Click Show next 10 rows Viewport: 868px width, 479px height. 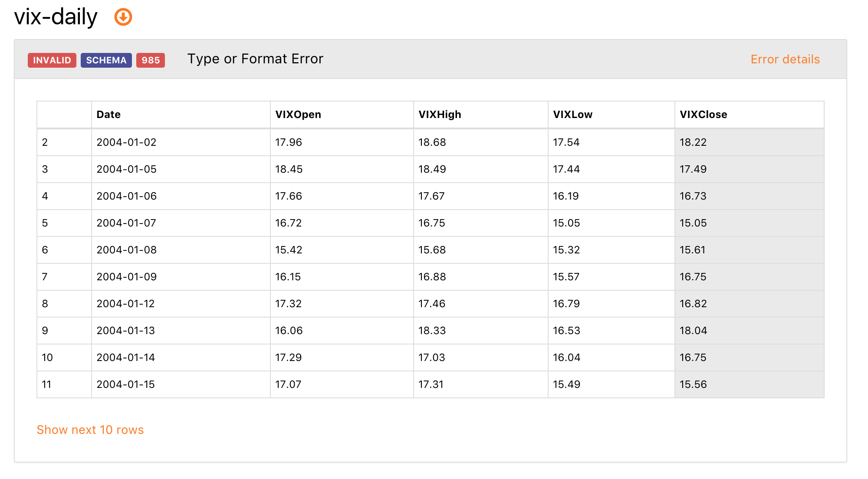click(x=90, y=430)
